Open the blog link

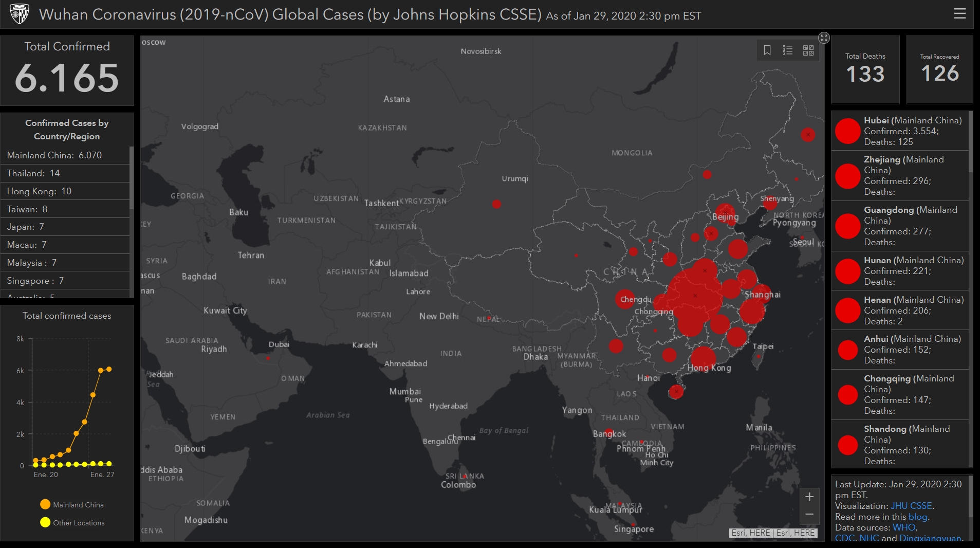918,517
